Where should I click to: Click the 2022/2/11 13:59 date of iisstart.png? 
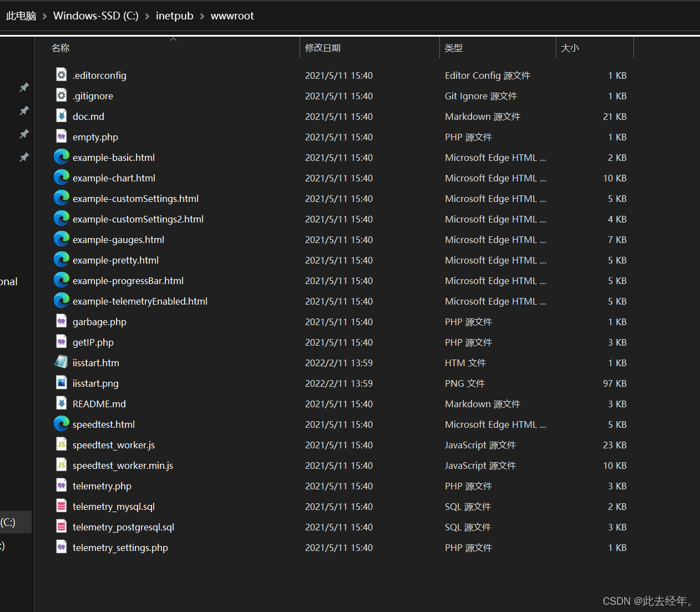pyautogui.click(x=339, y=383)
